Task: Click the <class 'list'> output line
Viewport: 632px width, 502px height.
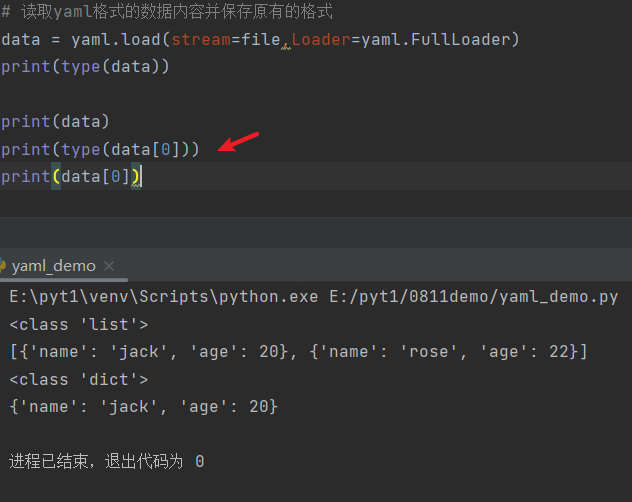Action: [78, 324]
